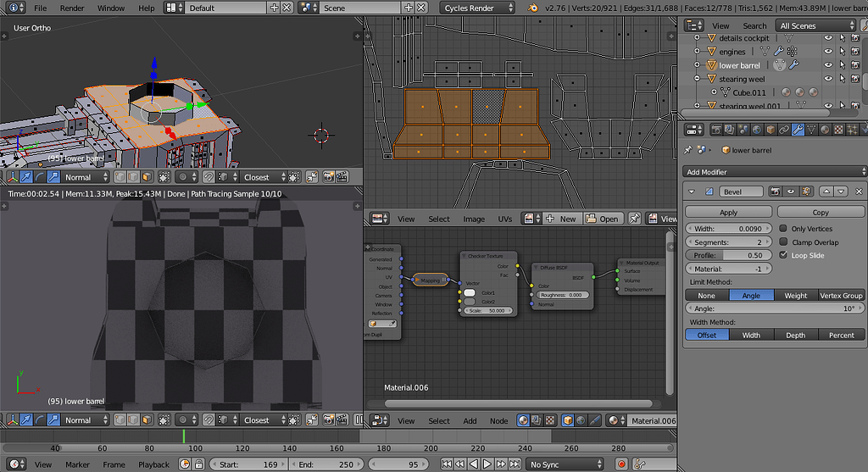Open the Render menu
This screenshot has width=868, height=472.
tap(72, 8)
